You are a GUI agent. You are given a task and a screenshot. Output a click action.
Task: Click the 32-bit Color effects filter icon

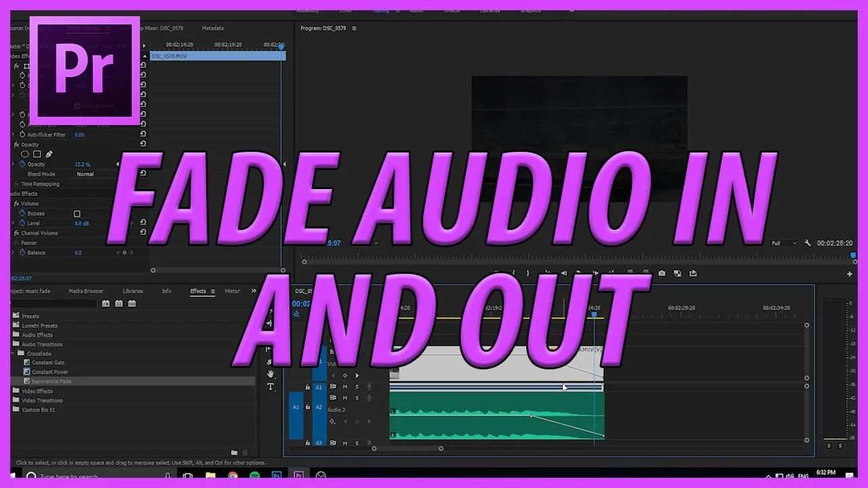click(119, 303)
